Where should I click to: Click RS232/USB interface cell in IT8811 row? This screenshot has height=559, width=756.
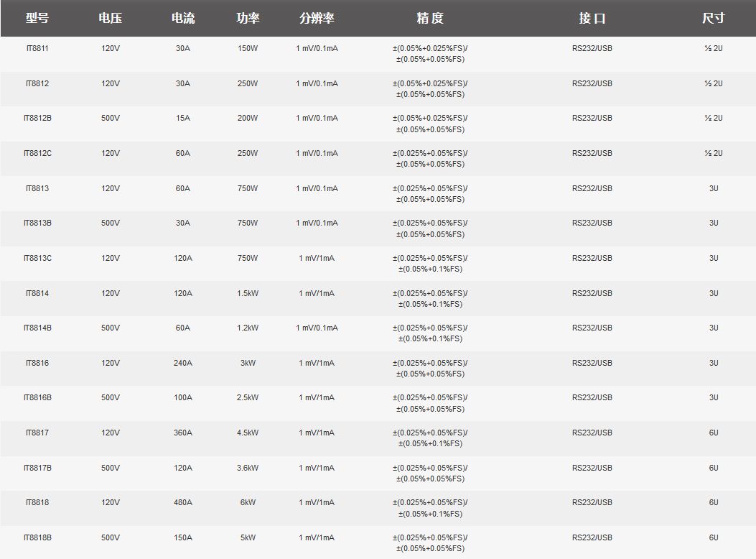pyautogui.click(x=592, y=48)
